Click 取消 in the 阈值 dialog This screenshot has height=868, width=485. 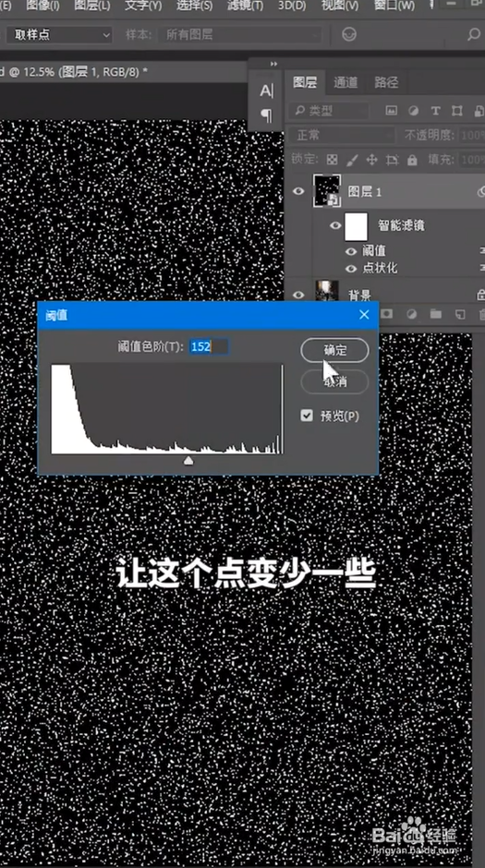click(334, 382)
